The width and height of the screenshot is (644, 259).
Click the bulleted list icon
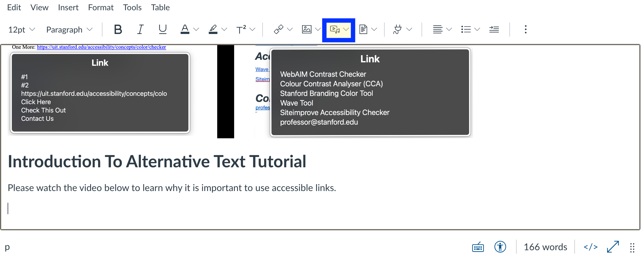click(x=466, y=29)
